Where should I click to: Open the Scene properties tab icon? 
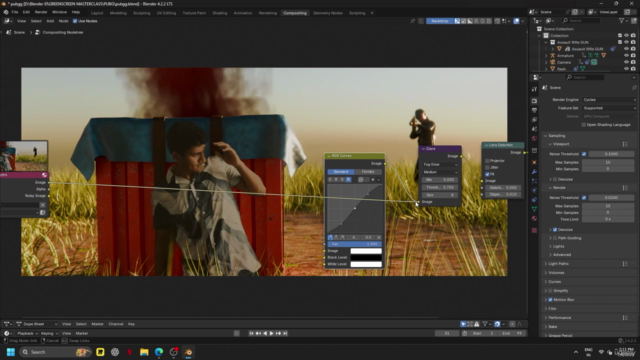534,129
